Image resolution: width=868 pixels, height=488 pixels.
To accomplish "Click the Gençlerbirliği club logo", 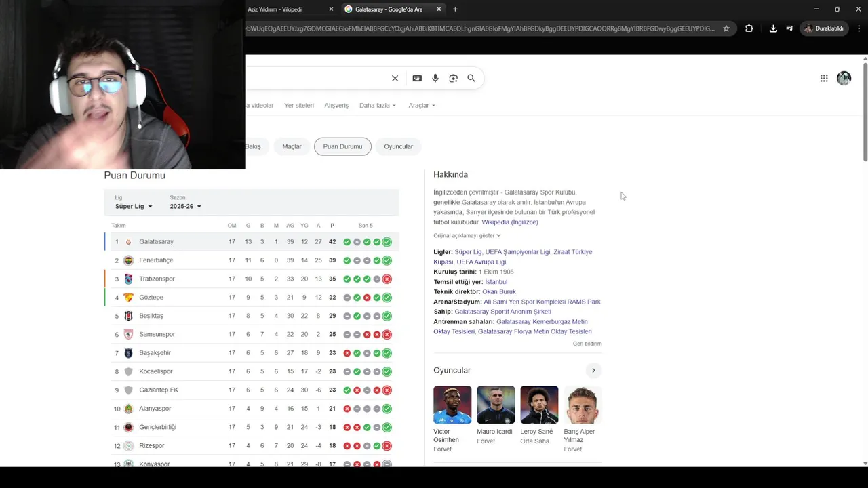I will pos(128,427).
